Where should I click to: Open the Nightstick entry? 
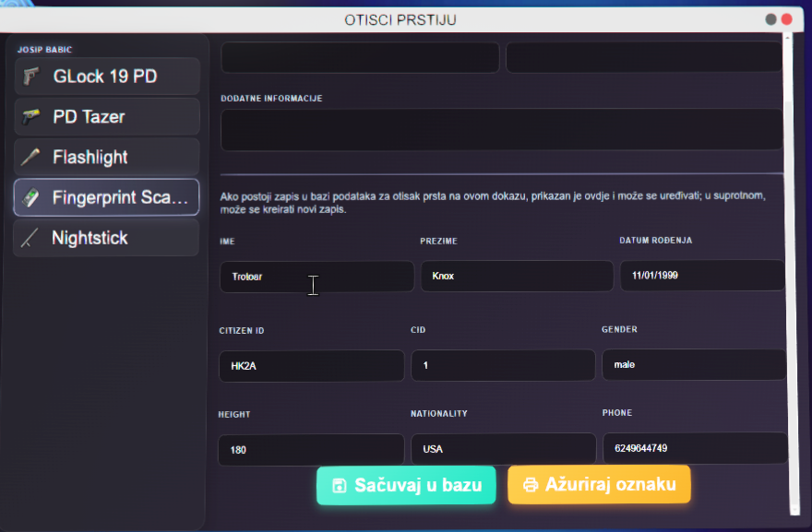[106, 238]
